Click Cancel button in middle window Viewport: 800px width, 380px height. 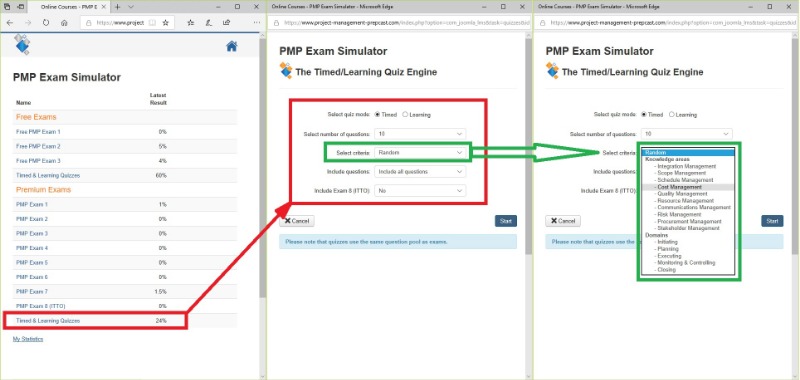(297, 221)
